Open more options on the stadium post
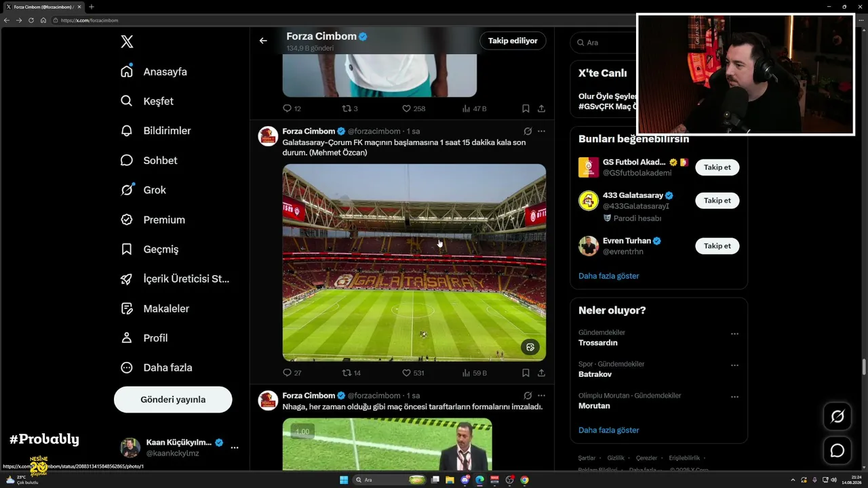Viewport: 868px width, 488px height. click(x=541, y=131)
